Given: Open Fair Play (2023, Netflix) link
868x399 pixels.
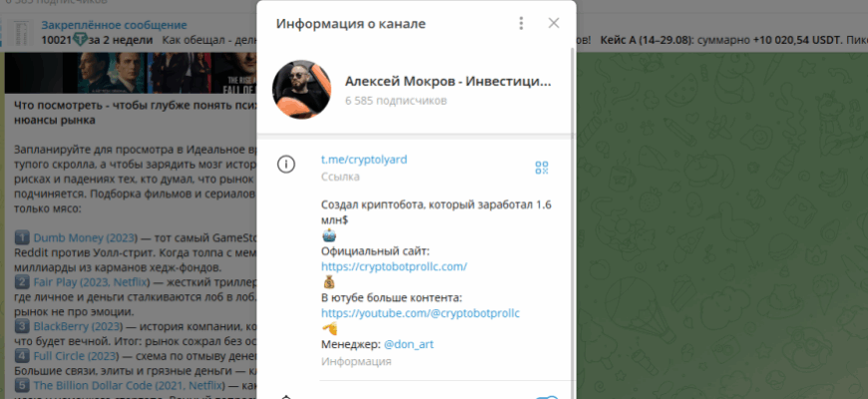Looking at the screenshot, I should [92, 282].
